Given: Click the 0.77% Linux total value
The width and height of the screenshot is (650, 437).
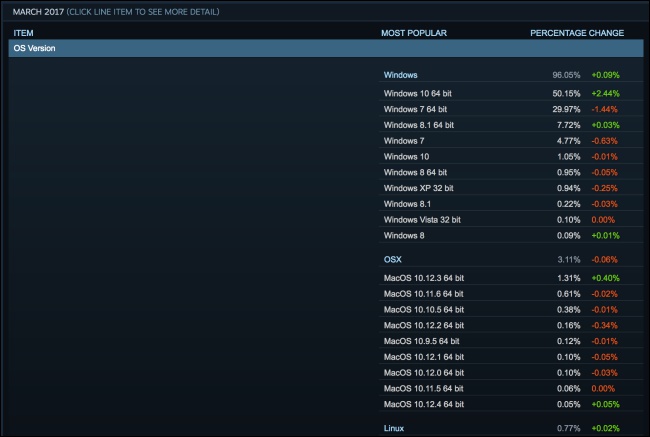Looking at the screenshot, I should pos(568,428).
